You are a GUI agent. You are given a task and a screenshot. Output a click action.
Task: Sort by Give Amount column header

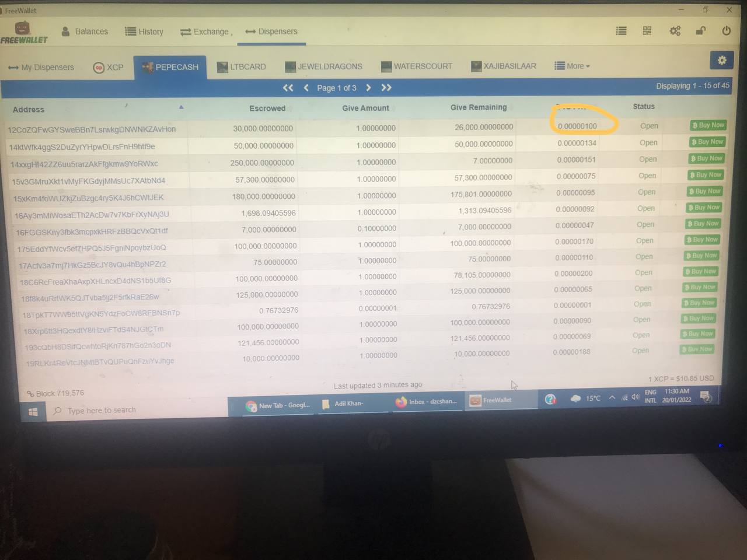click(365, 108)
